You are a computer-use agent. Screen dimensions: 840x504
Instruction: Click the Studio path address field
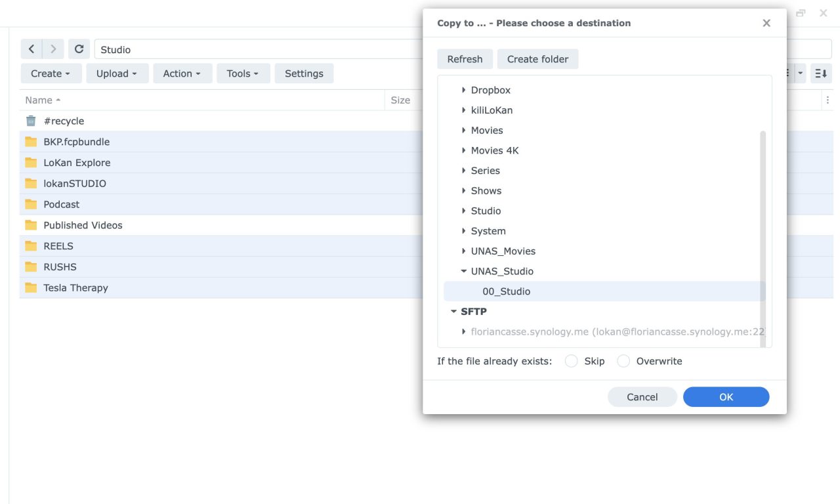click(x=259, y=49)
